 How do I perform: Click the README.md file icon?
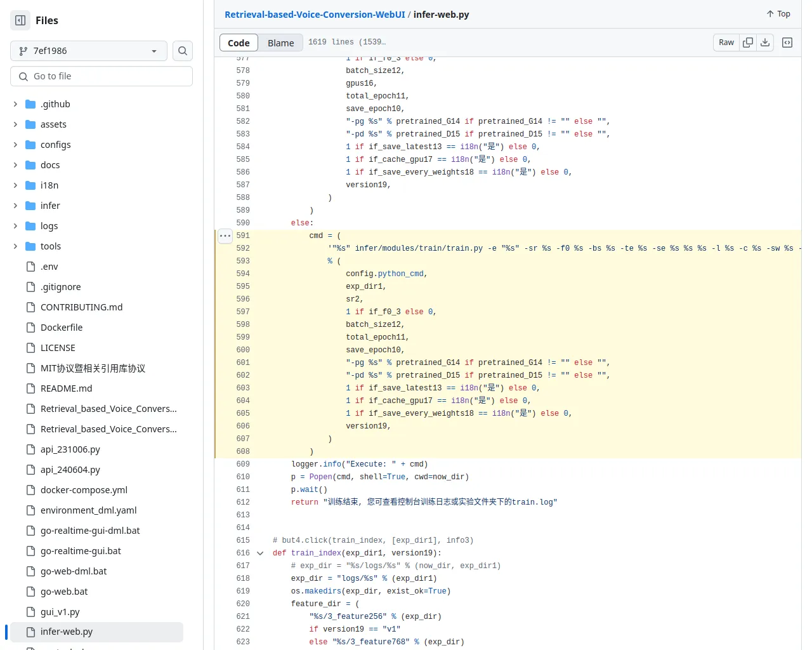30,388
